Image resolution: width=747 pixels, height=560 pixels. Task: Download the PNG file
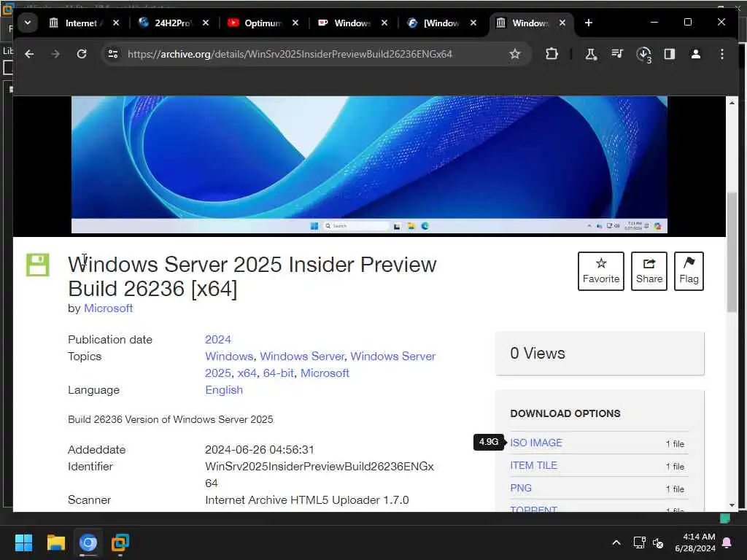(521, 488)
